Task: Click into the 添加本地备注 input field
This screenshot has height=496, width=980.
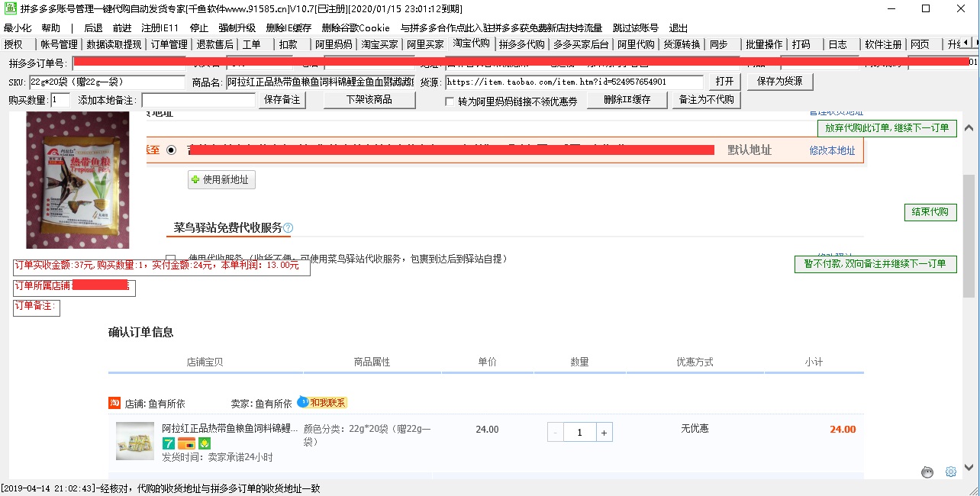Action: click(x=198, y=100)
